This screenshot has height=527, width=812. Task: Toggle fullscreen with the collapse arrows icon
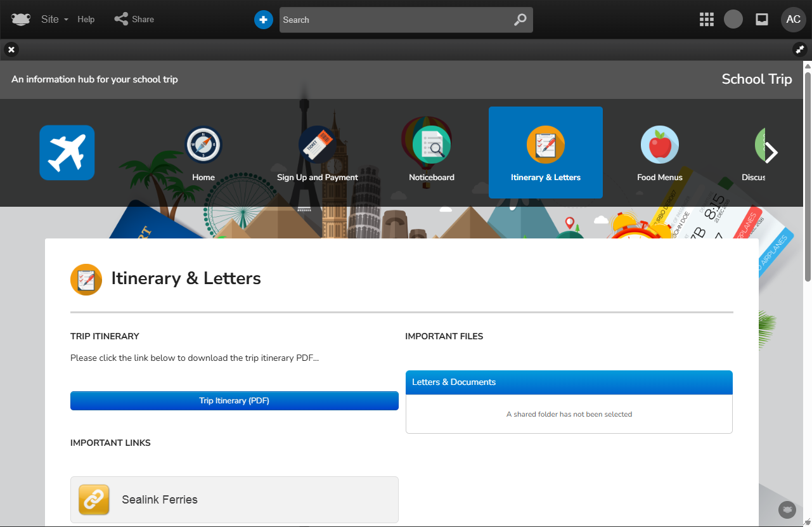799,49
